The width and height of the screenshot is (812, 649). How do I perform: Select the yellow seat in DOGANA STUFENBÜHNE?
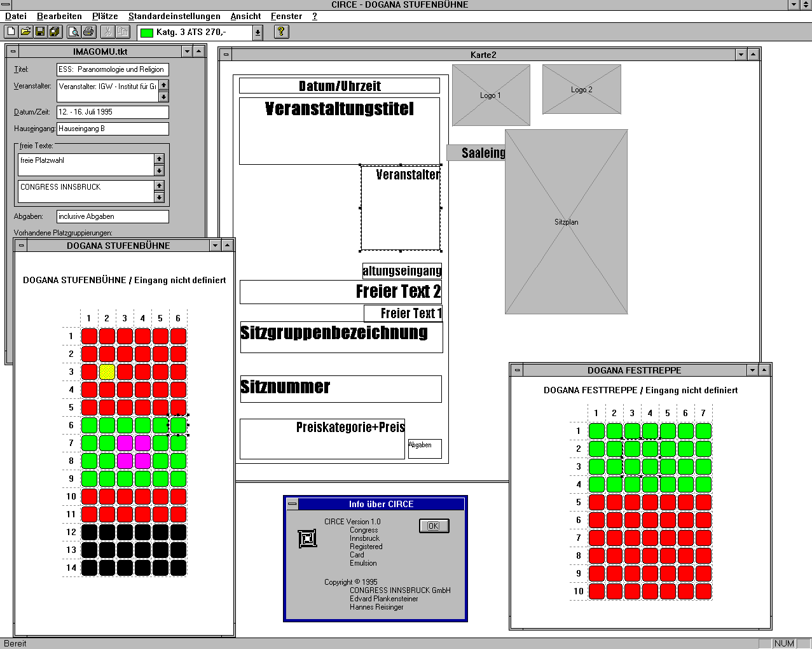107,372
